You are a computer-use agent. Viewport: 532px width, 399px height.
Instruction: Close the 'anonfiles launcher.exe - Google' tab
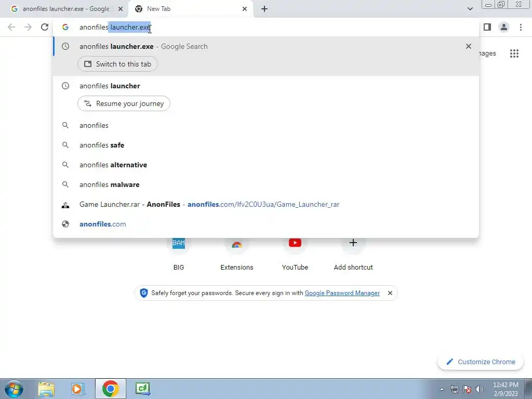[121, 9]
